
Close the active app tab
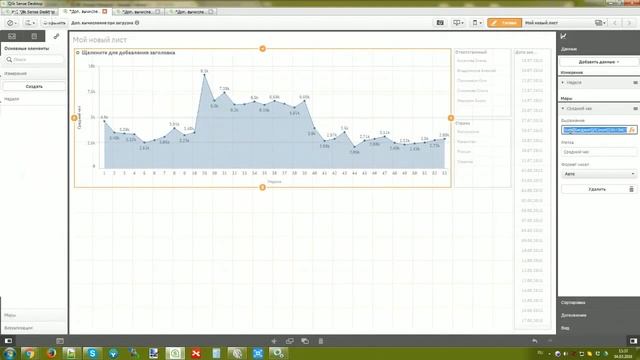point(105,12)
